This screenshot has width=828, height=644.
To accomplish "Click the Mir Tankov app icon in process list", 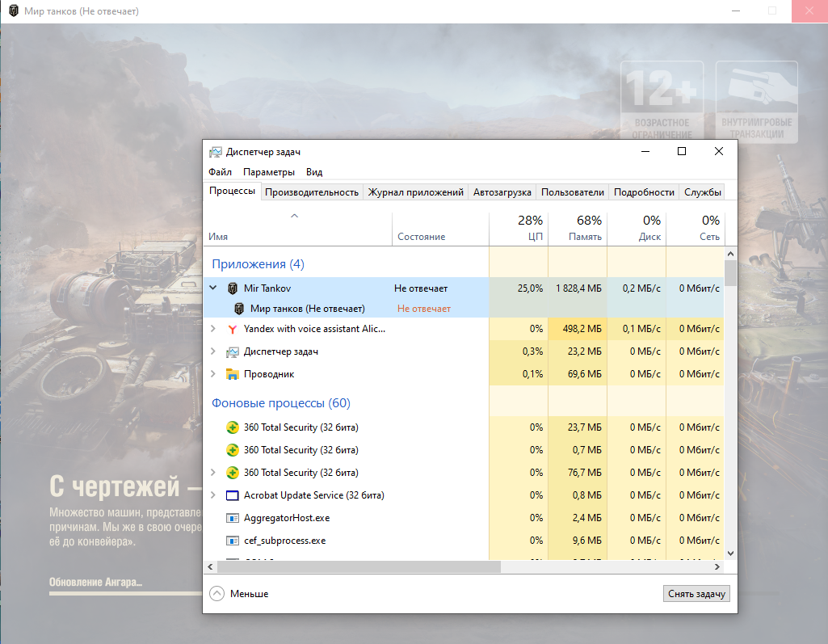I will pyautogui.click(x=233, y=288).
